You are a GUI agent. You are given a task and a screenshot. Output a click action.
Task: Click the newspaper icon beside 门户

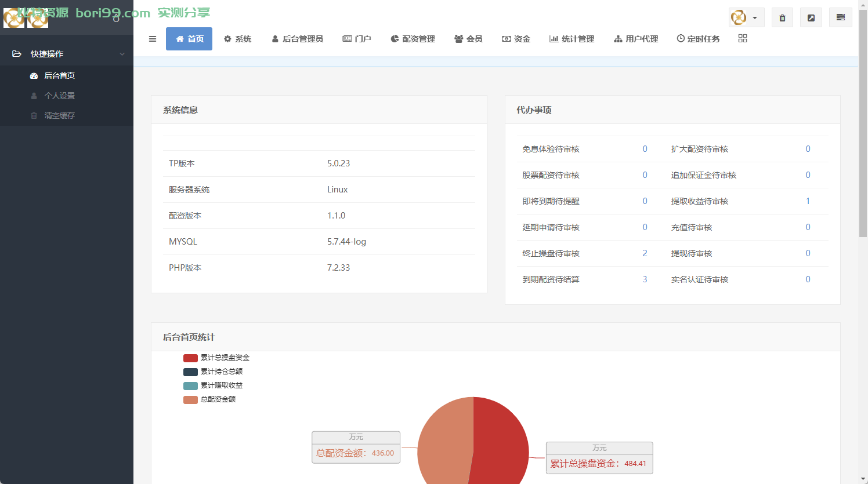(x=347, y=39)
